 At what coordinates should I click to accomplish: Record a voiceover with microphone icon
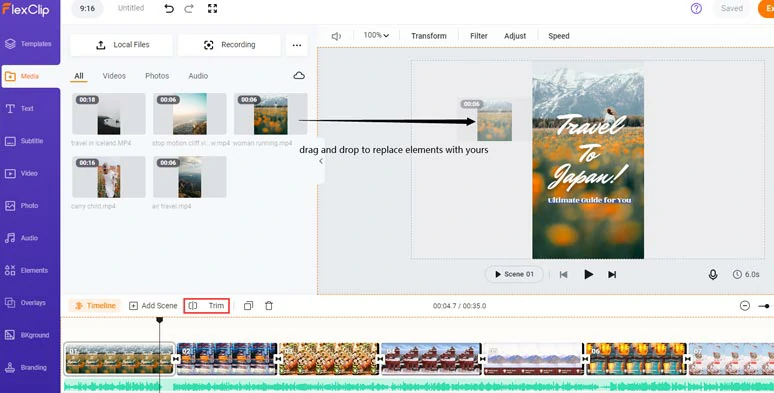click(x=713, y=275)
